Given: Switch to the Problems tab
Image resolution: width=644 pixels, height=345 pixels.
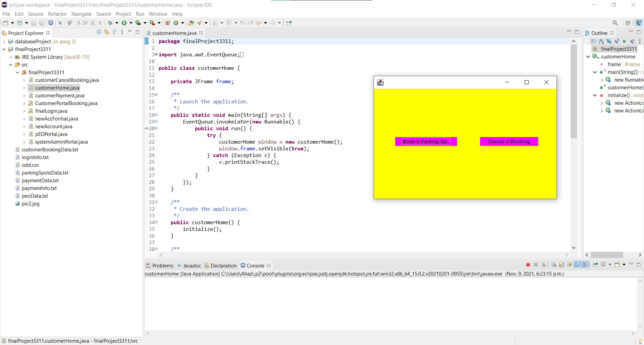Looking at the screenshot, I should point(163,265).
